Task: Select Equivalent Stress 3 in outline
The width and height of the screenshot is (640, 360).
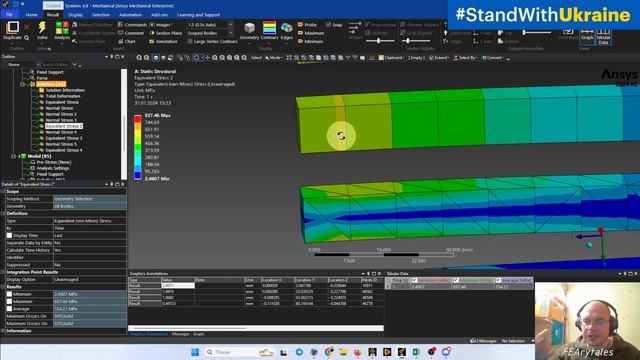Action: click(x=64, y=138)
